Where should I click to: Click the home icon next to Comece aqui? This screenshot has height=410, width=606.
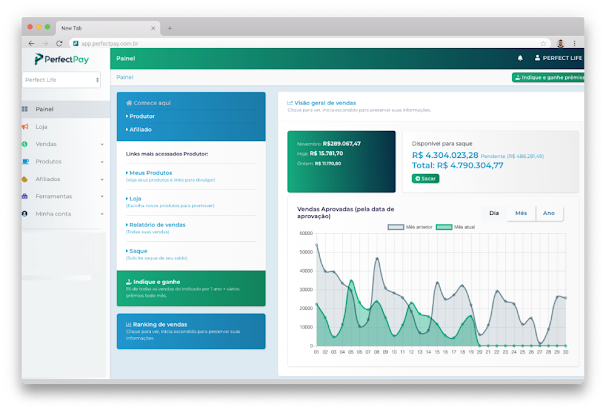129,103
